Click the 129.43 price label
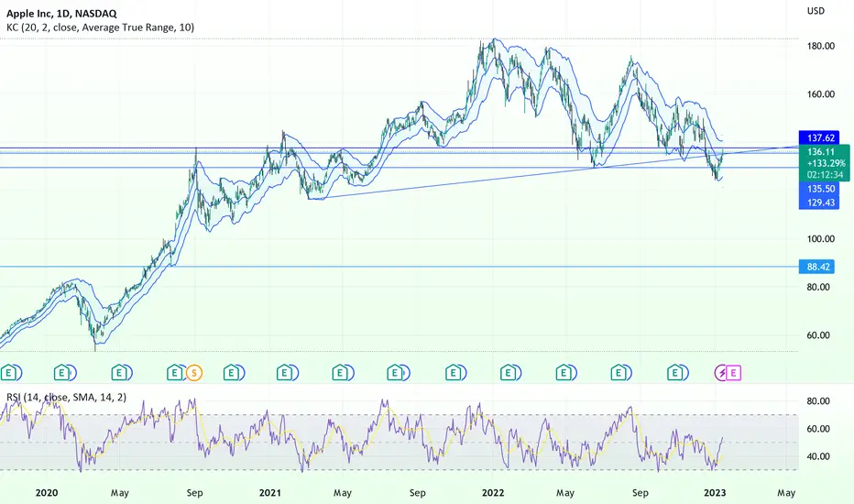The image size is (854, 504). pos(819,203)
